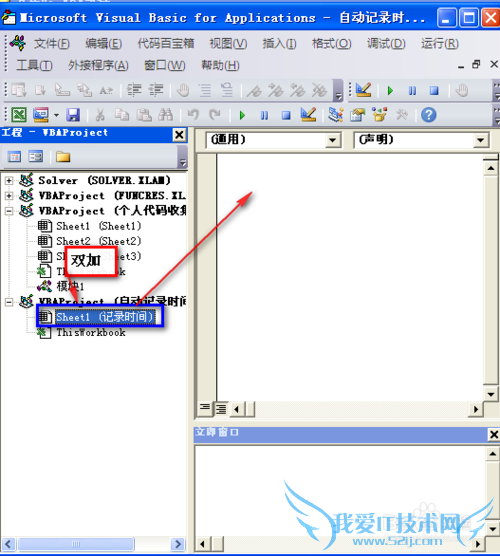Viewport: 500px width, 556px height.
Task: Click the Paste clipboard icon
Action: tap(144, 115)
